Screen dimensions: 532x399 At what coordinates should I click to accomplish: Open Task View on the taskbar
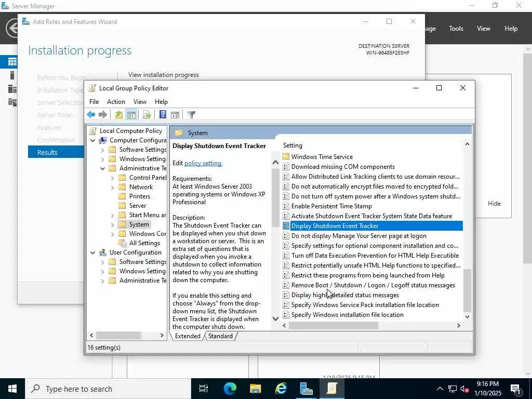[204, 389]
